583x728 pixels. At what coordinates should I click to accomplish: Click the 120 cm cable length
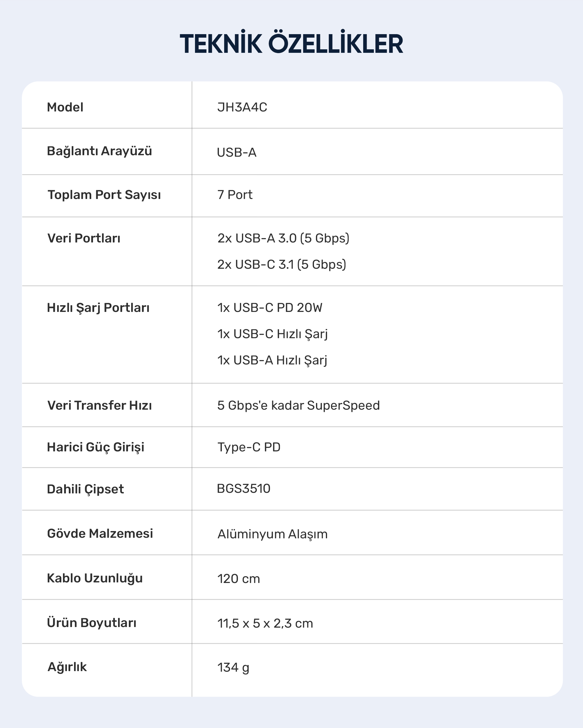coord(238,579)
